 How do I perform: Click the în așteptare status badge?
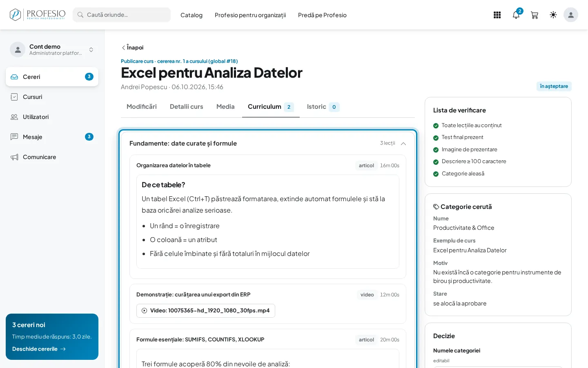[x=554, y=86]
